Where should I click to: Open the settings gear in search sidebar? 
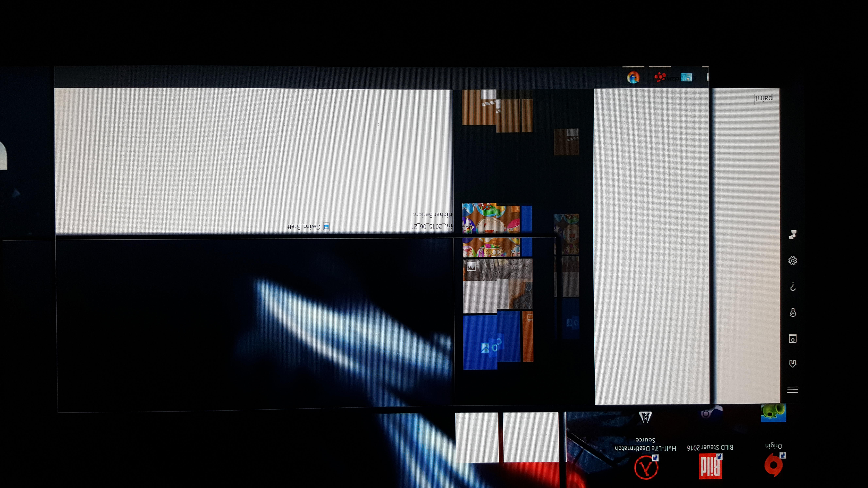792,261
